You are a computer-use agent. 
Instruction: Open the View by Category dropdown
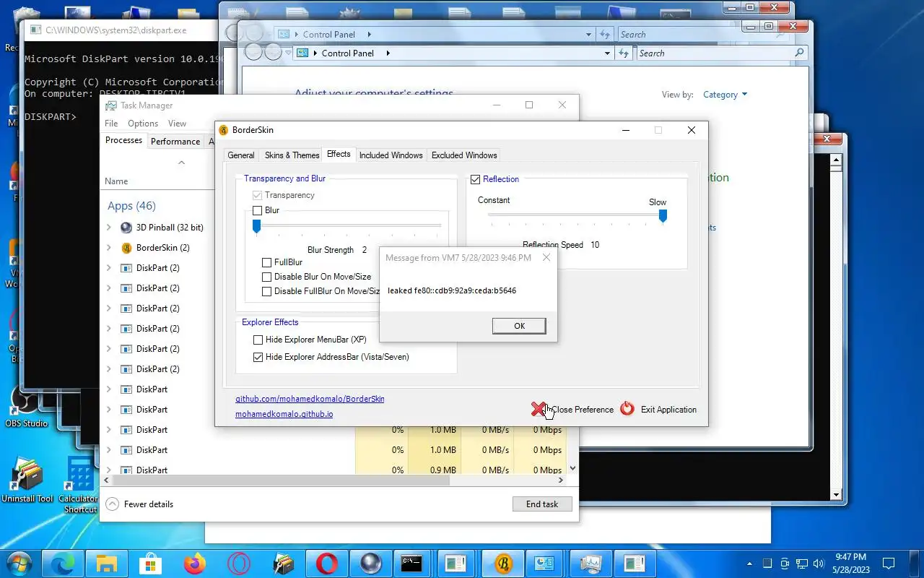[725, 95]
